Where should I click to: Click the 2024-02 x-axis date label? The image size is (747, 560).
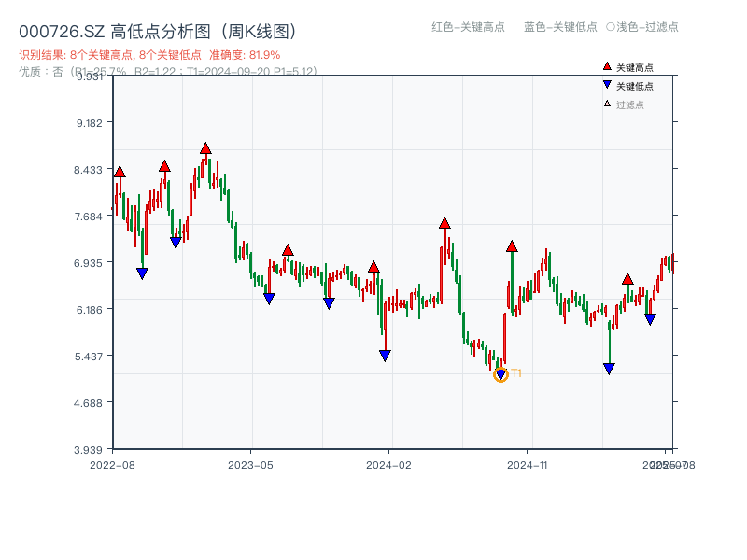click(388, 465)
